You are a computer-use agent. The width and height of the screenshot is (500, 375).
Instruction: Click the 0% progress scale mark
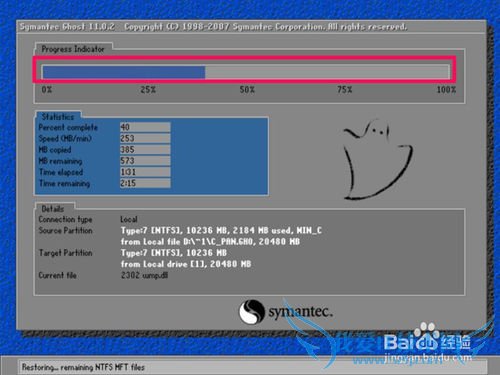coord(47,90)
